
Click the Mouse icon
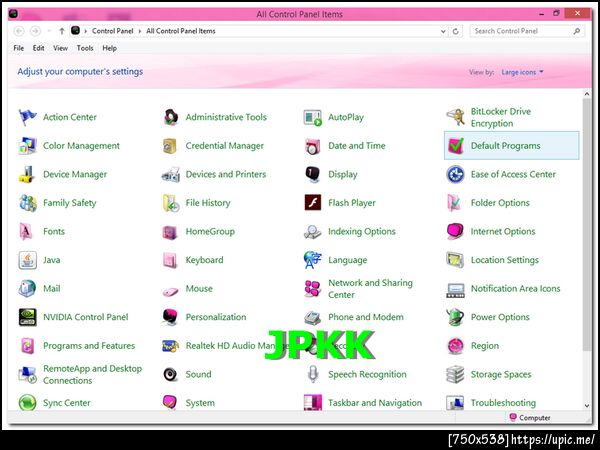point(170,292)
